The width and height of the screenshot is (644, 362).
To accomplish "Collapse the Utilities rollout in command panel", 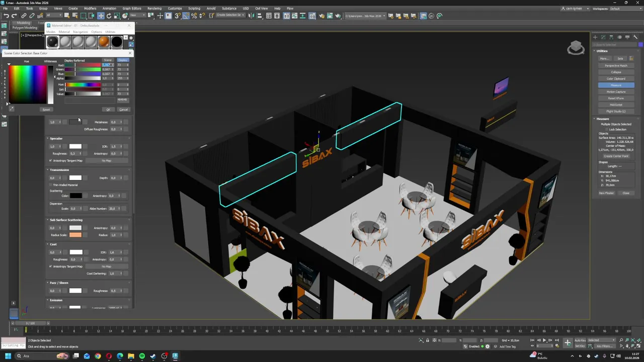I will [x=602, y=51].
